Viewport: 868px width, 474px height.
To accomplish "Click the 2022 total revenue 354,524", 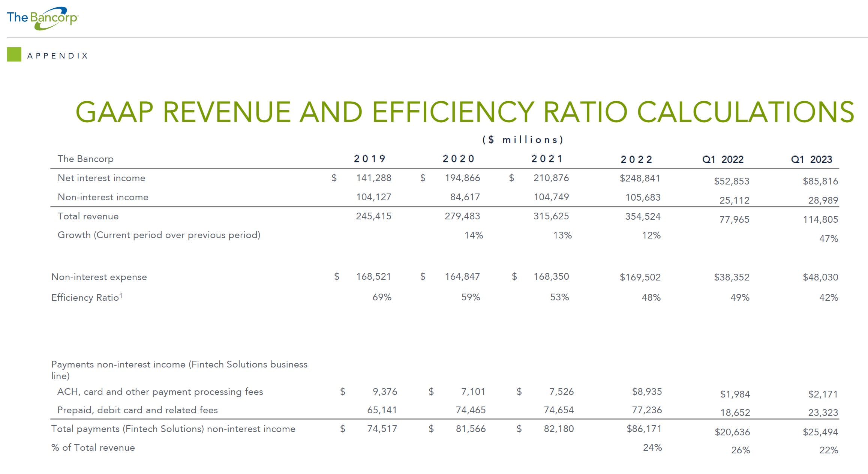I will click(643, 216).
